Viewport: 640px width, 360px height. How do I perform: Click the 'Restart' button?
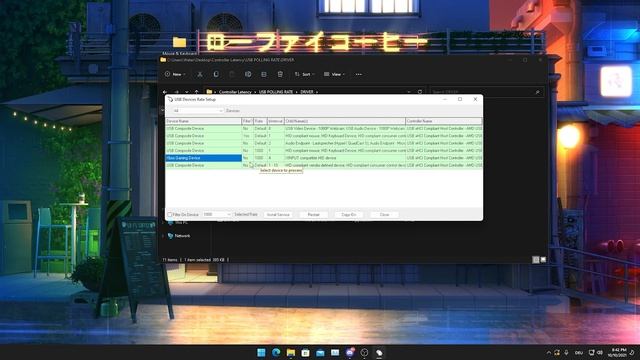coord(313,215)
